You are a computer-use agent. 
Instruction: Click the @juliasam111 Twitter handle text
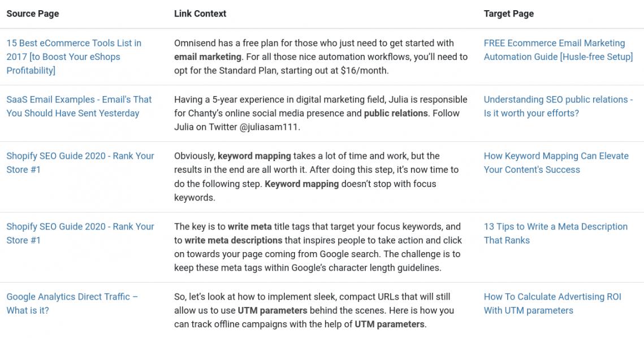click(269, 127)
